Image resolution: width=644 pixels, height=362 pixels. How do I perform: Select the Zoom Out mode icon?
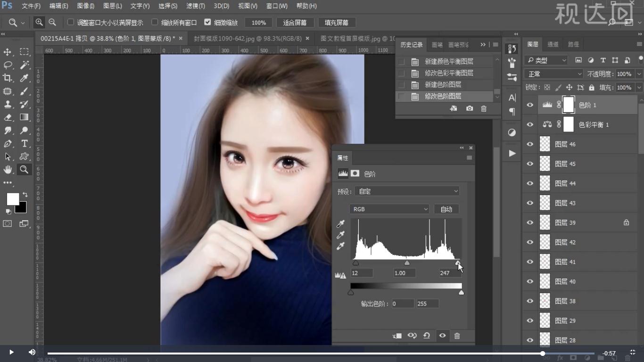coord(52,22)
